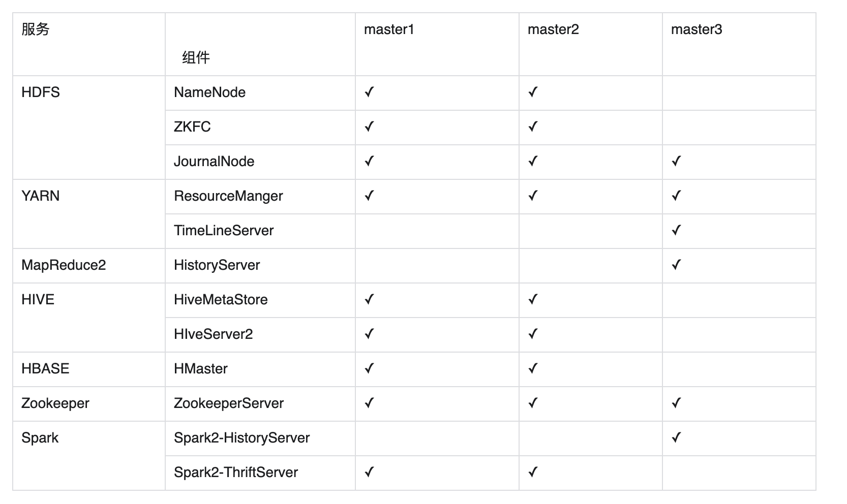Click the ZookeeperServer checkmark under master1

[x=369, y=403]
